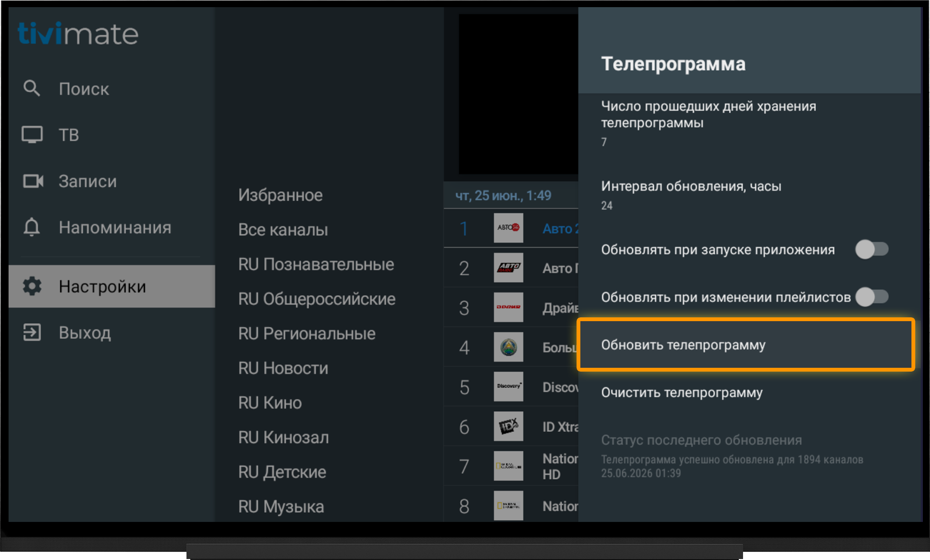Select Избранное channel group
The width and height of the screenshot is (930, 560).
pos(280,195)
